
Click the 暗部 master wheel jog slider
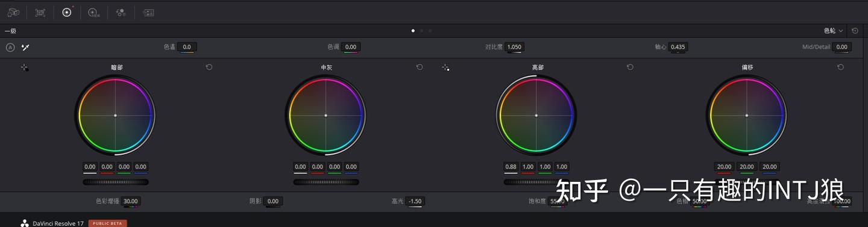[x=115, y=182]
